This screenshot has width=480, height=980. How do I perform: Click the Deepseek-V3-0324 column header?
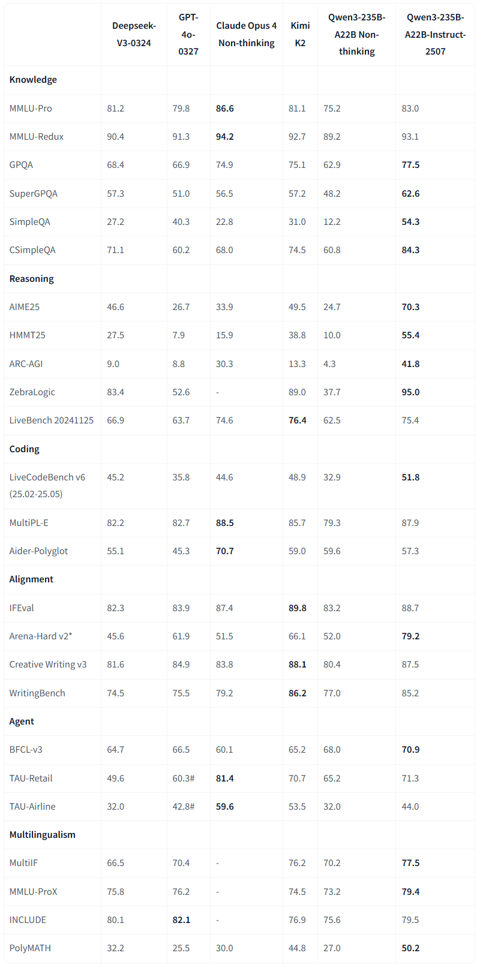tap(134, 34)
